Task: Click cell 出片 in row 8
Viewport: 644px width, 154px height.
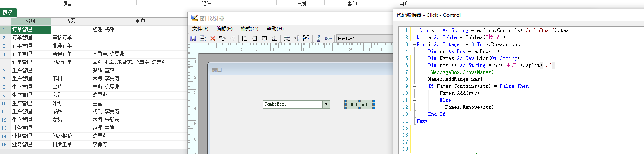Action: [x=71, y=87]
